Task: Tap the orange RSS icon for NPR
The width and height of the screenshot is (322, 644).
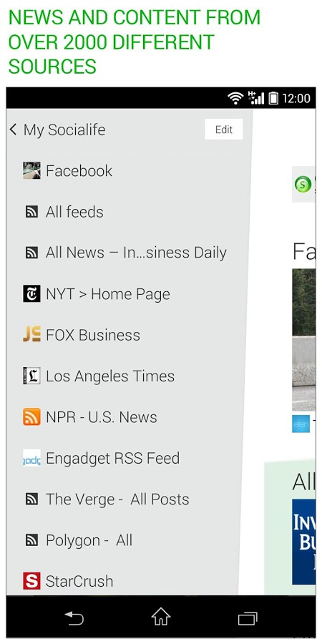Action: tap(31, 417)
